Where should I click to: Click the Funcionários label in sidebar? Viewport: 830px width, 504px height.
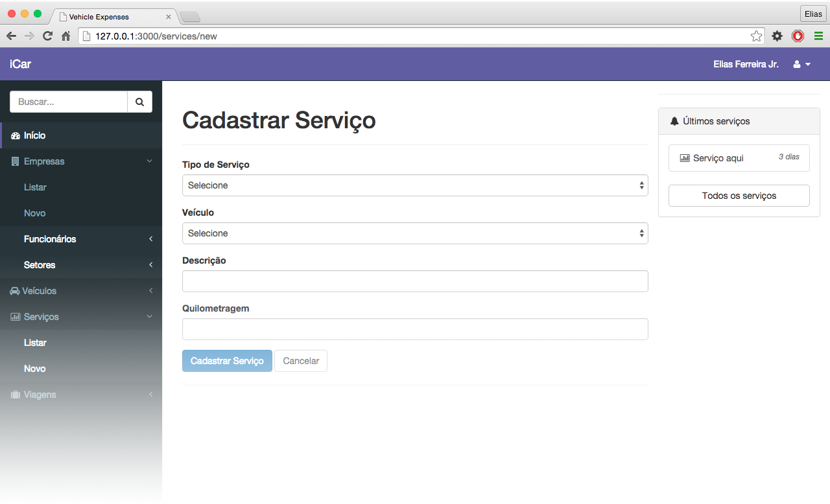(x=50, y=239)
